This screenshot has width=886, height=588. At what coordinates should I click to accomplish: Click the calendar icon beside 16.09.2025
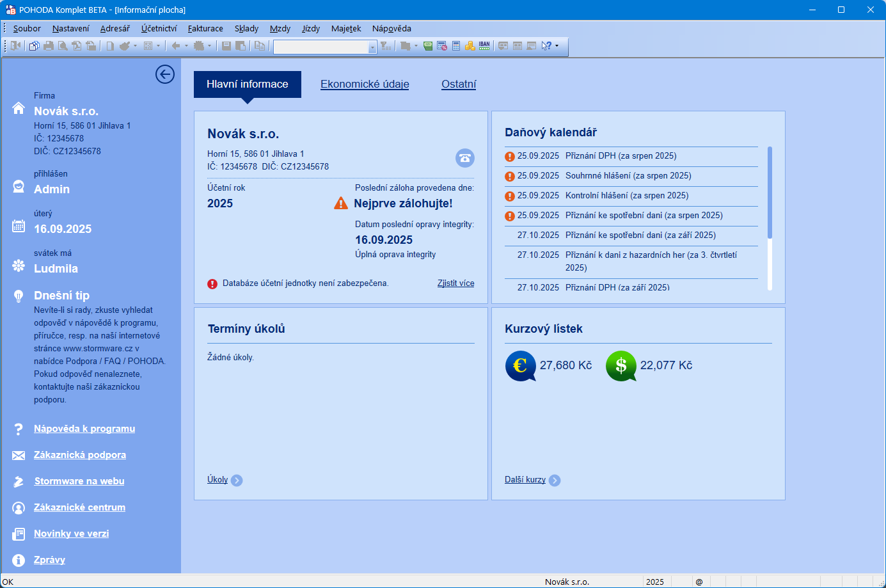tap(19, 226)
